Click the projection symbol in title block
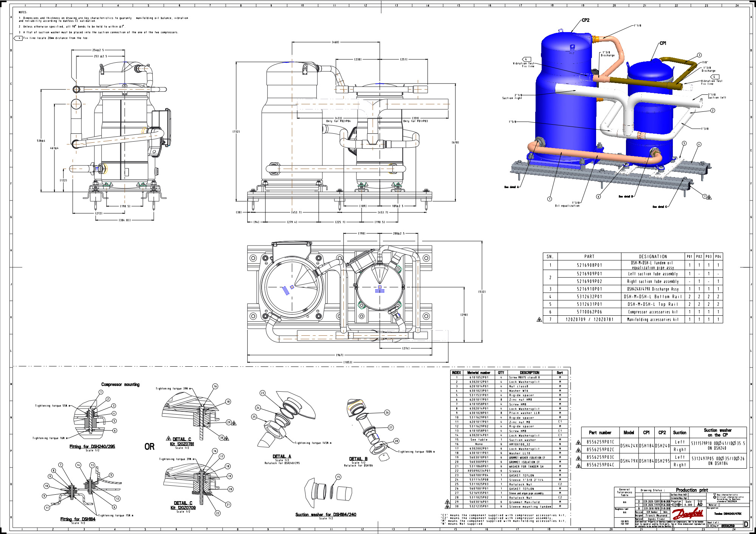Viewport: 756px width, 534px height. [x=677, y=505]
